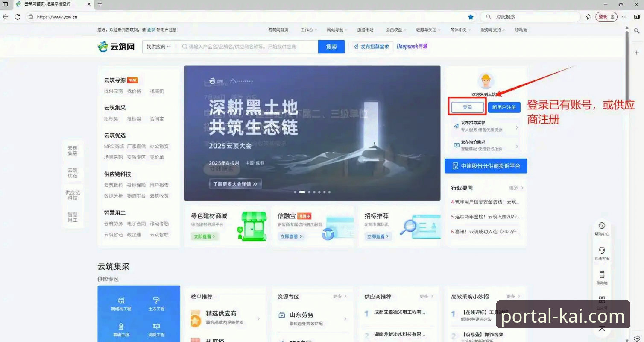Click 发布招募需求 button beside search
This screenshot has height=342, width=644.
tap(371, 47)
